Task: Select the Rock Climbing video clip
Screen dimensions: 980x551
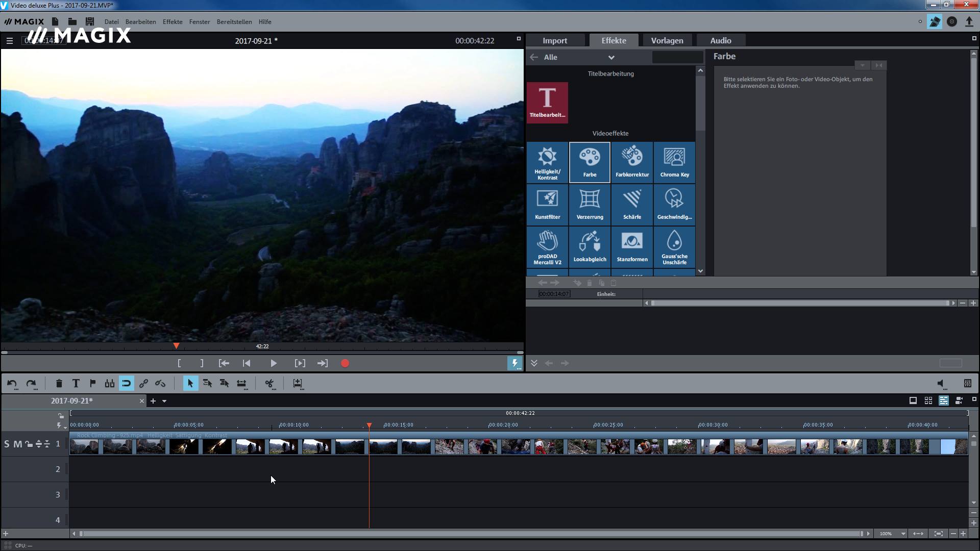Action: (519, 444)
